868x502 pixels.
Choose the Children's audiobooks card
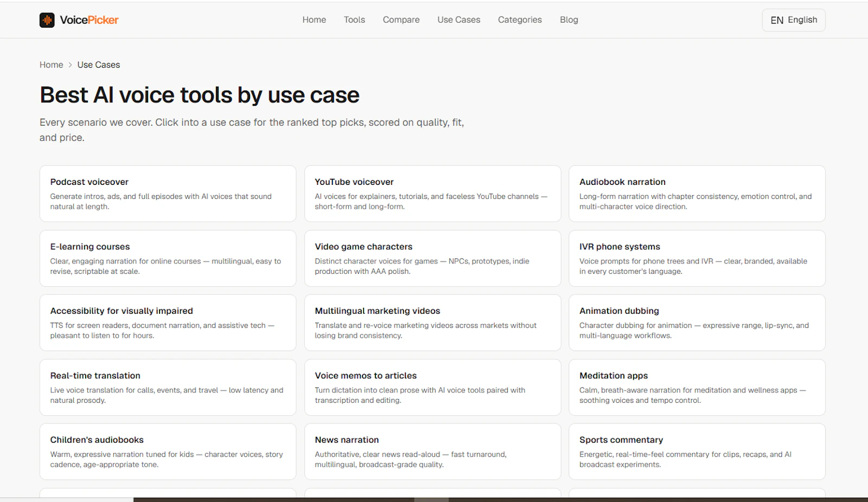[x=168, y=452]
